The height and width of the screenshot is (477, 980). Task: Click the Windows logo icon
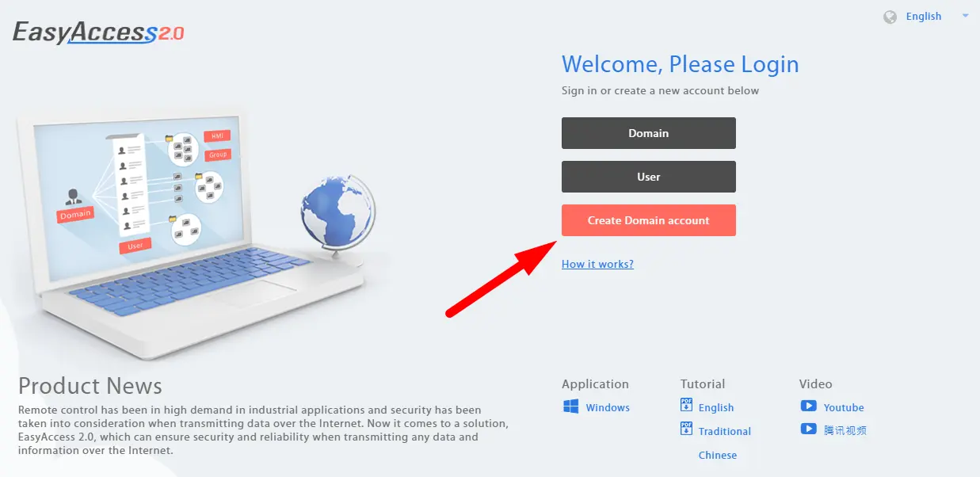click(x=570, y=406)
